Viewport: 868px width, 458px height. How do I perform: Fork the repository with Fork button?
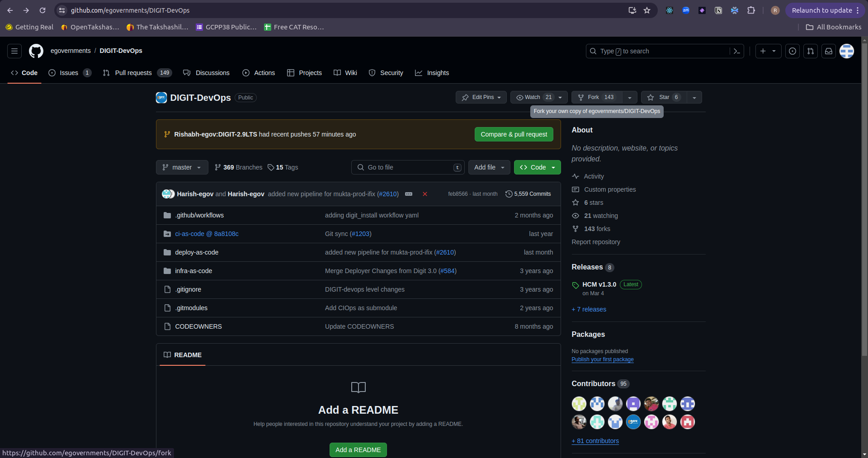point(597,97)
